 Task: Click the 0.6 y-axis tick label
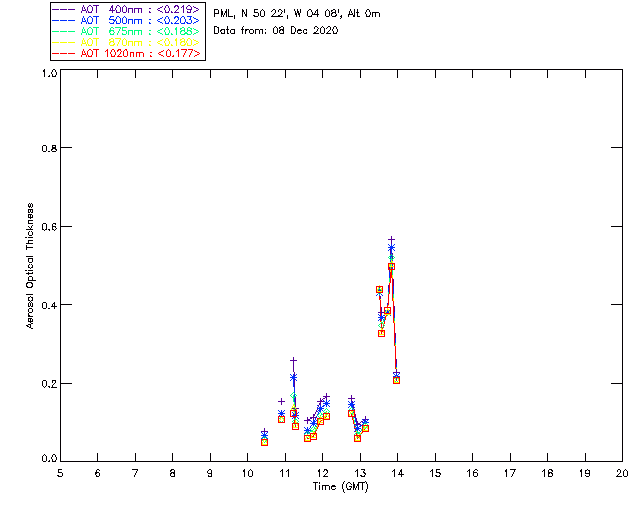[x=49, y=227]
